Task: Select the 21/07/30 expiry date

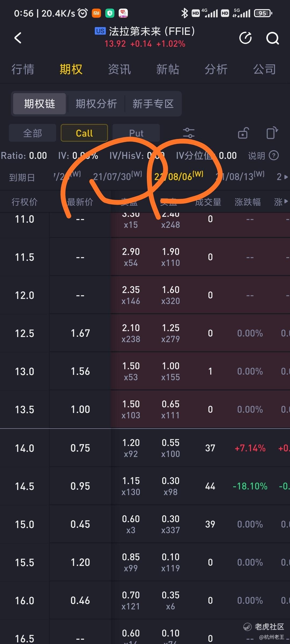Action: 117,176
